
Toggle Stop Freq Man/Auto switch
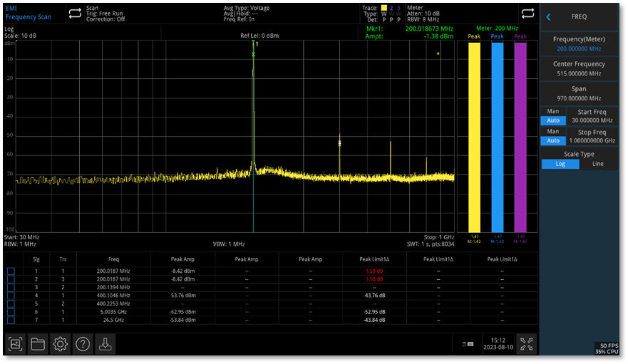pyautogui.click(x=553, y=136)
